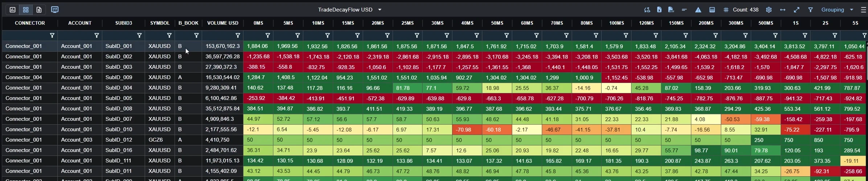The height and width of the screenshot is (181, 868).
Task: Select the grid tiles view icon
Action: point(26,10)
